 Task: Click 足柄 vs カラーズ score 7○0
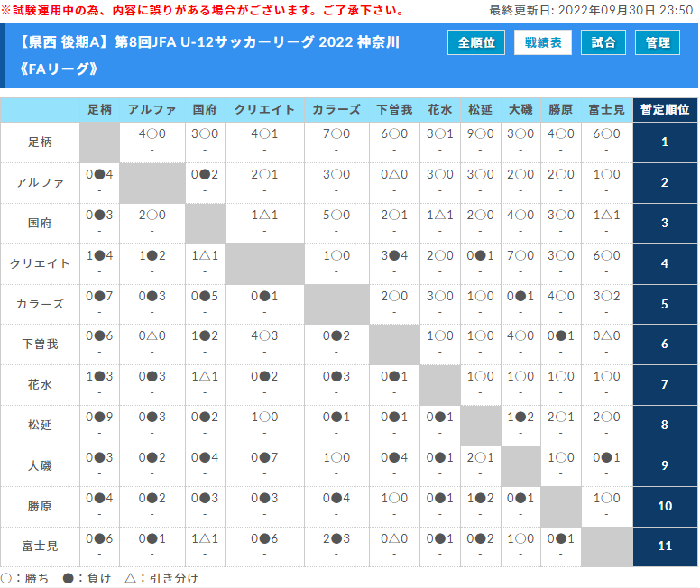(x=336, y=134)
